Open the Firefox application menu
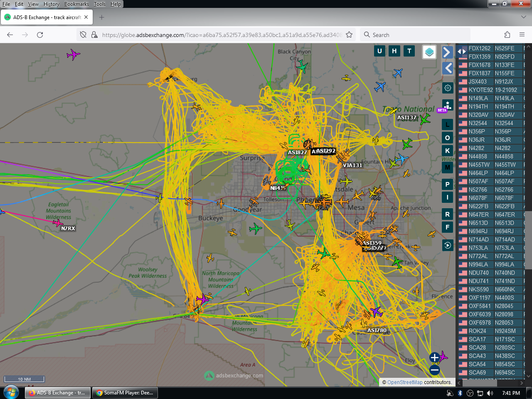Screen dimensions: 532x399 (522, 35)
